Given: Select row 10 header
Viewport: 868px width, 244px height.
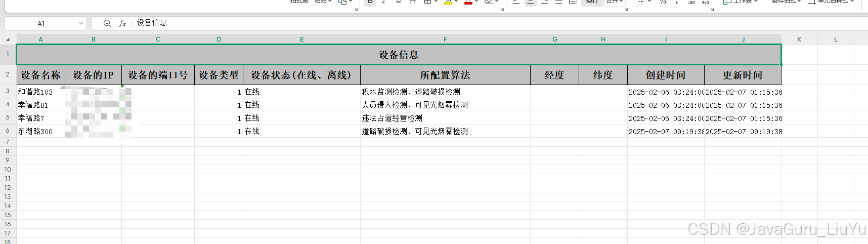Looking at the screenshot, I should click(x=8, y=169).
